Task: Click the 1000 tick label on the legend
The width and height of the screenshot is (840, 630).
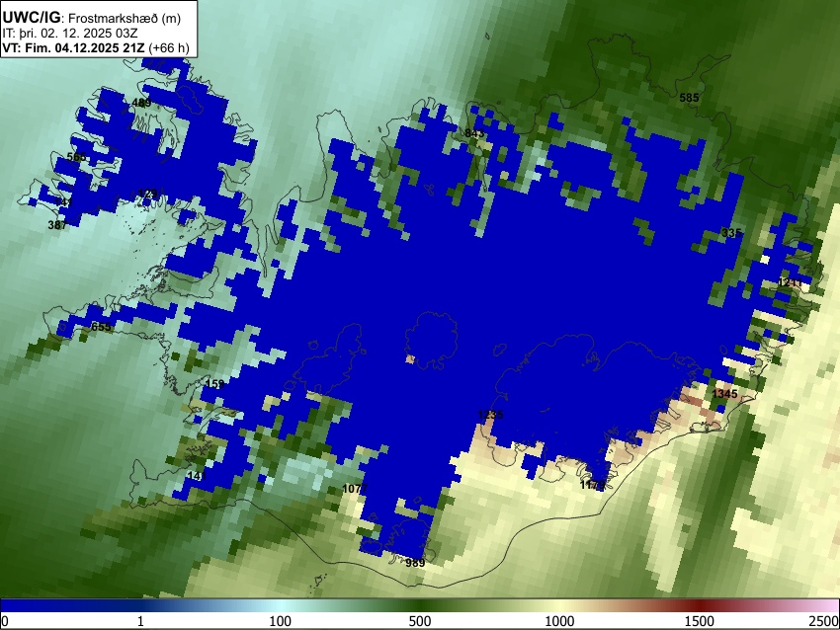Action: (559, 621)
